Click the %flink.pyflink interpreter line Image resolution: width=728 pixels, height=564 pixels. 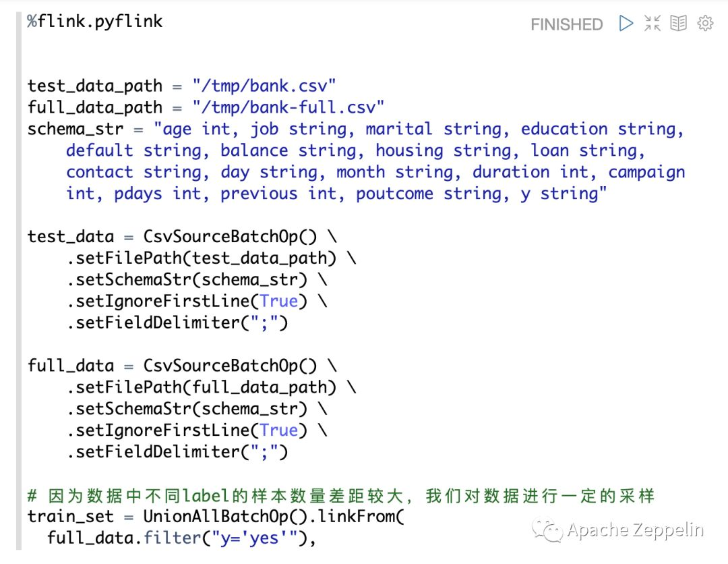coord(95,22)
